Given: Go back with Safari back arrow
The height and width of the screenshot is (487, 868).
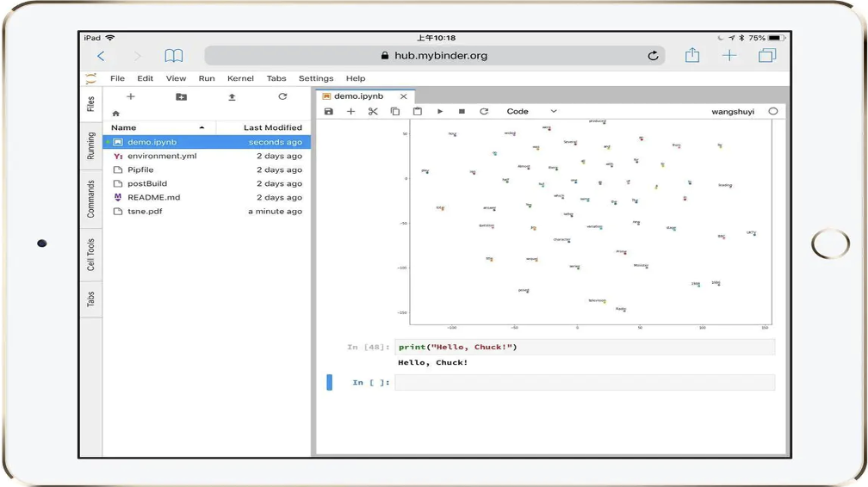Looking at the screenshot, I should (x=101, y=56).
